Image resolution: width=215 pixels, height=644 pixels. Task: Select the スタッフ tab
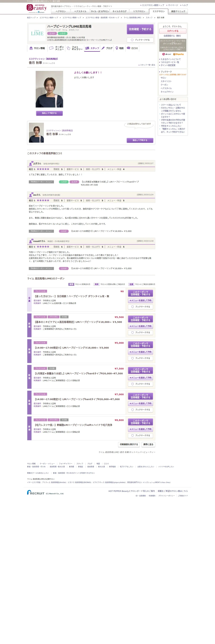point(92,48)
